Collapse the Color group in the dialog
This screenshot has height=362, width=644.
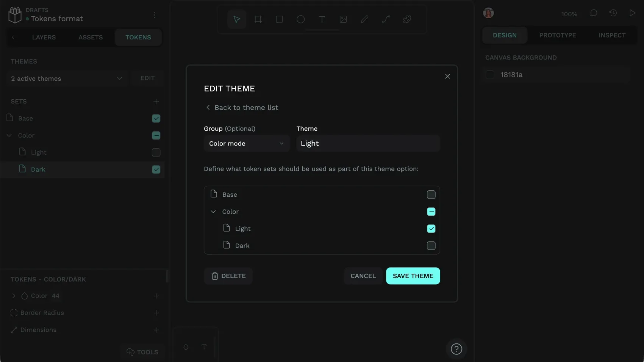tap(213, 212)
